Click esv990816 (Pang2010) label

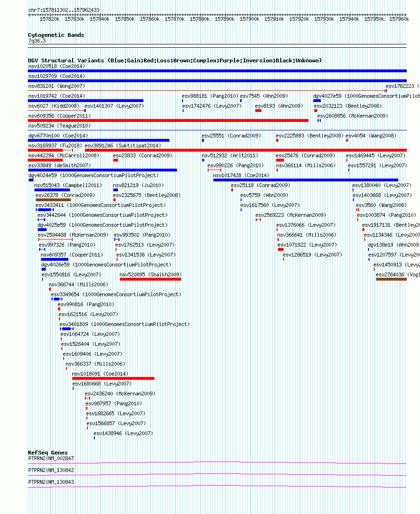(86, 304)
